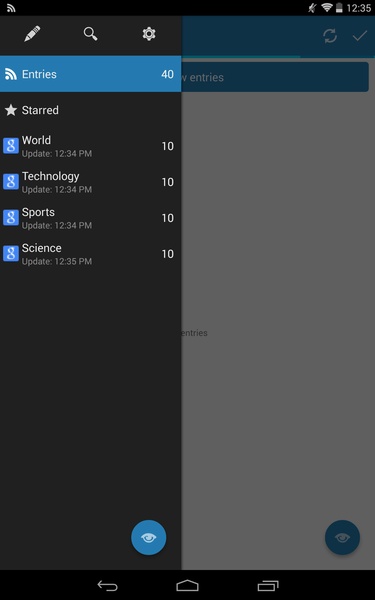Select the Entries item in drawer

pos(90,74)
